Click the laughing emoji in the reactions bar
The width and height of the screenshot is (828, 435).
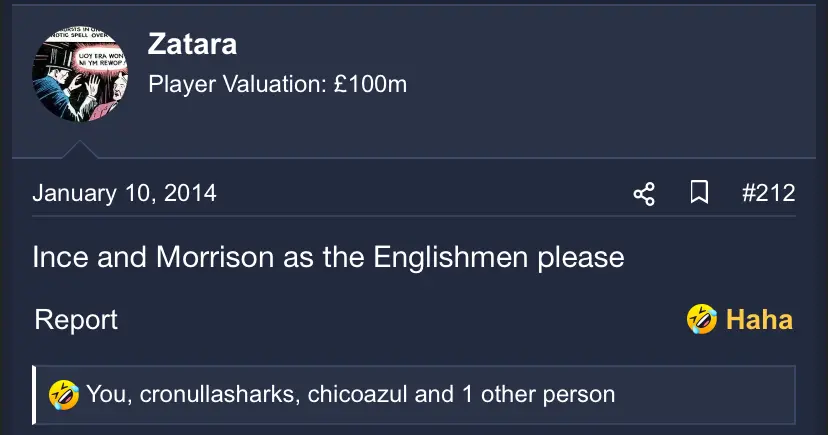[65, 394]
